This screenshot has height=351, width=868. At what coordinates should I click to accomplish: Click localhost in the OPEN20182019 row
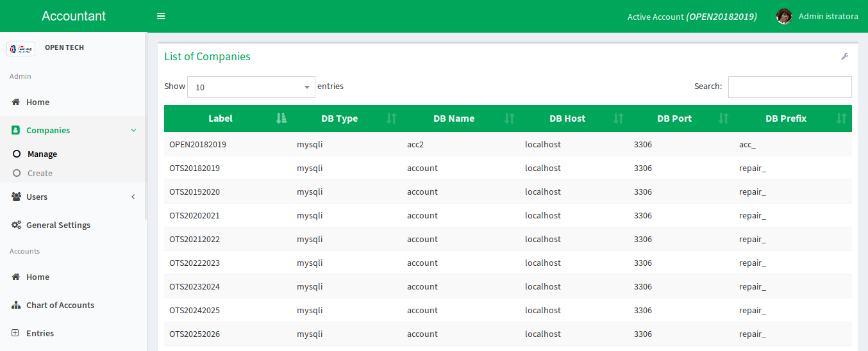pos(543,144)
